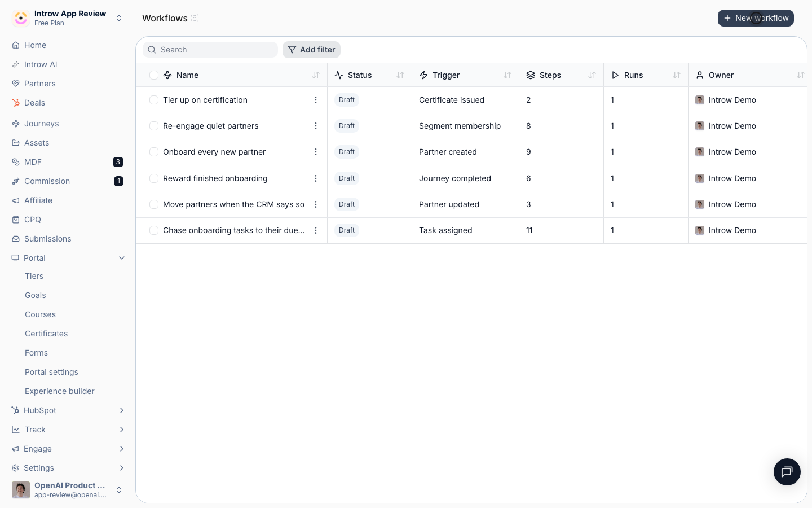Image resolution: width=812 pixels, height=508 pixels.
Task: Check the Reward finished onboarding row
Action: [154, 178]
